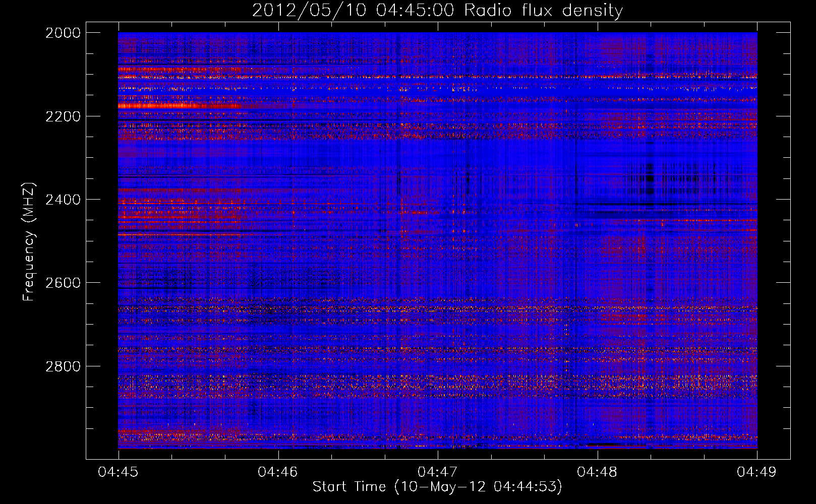This screenshot has height=504, width=816.
Task: Click the 2600 frequency tick label
Action: click(63, 283)
